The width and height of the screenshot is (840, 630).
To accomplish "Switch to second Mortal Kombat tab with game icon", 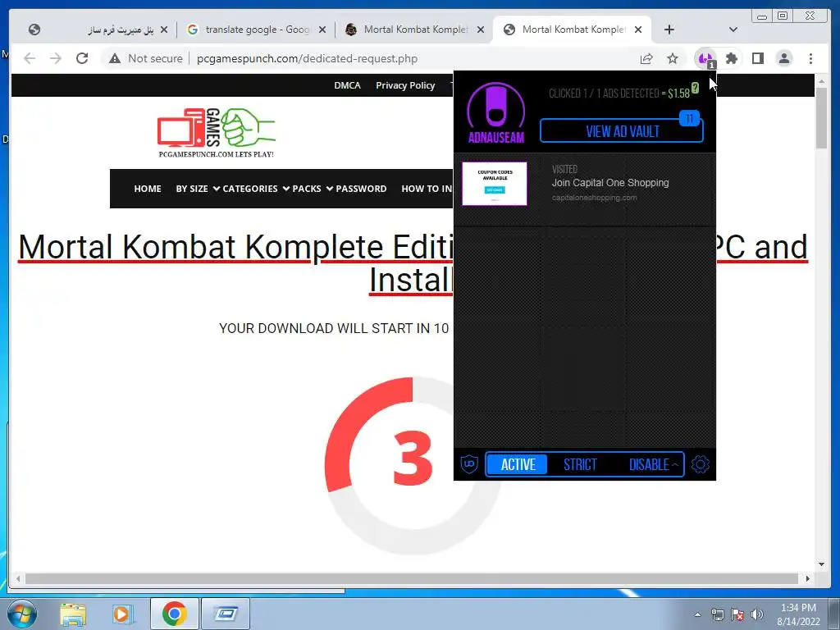I will [414, 30].
